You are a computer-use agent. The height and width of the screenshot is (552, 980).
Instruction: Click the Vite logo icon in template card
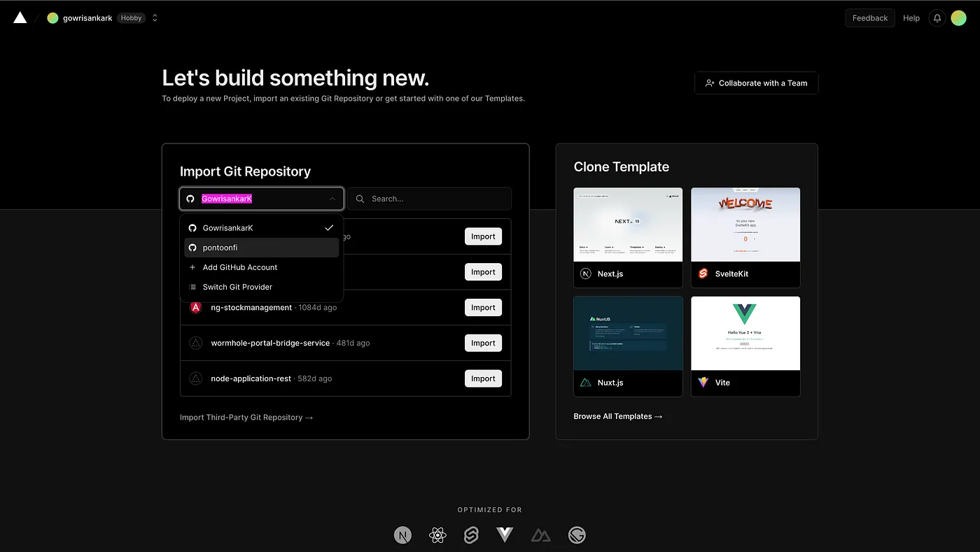[703, 383]
